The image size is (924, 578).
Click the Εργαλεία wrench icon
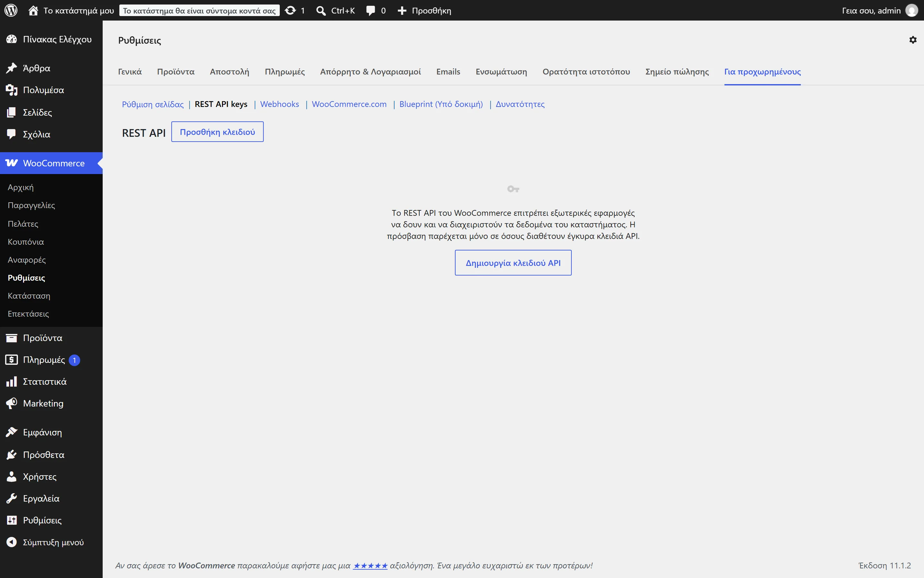pos(12,498)
